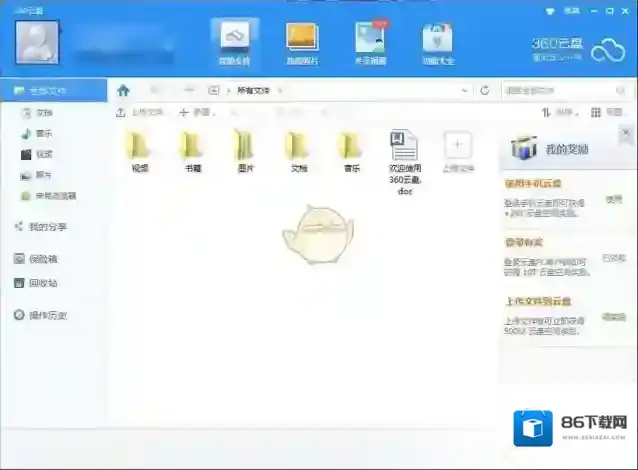Screen dimensions: 638x470
Task: Click the clock icon beside 操作历史
Action: click(19, 315)
